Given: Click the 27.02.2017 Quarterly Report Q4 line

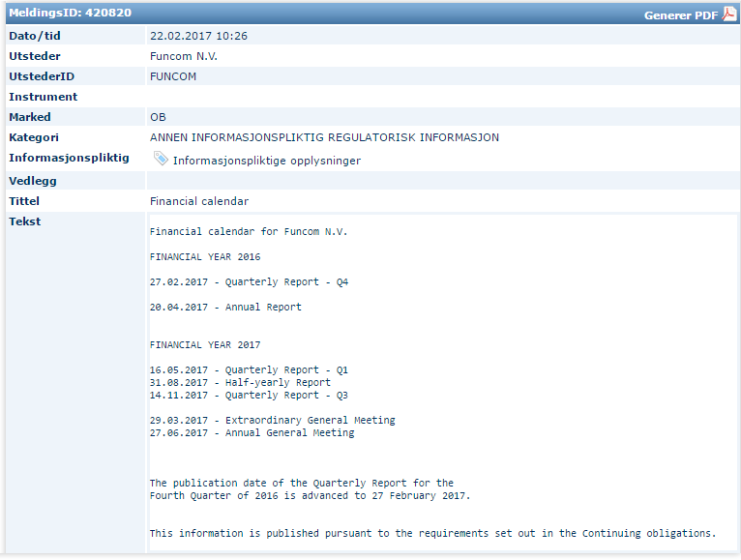Looking at the screenshot, I should (x=249, y=282).
